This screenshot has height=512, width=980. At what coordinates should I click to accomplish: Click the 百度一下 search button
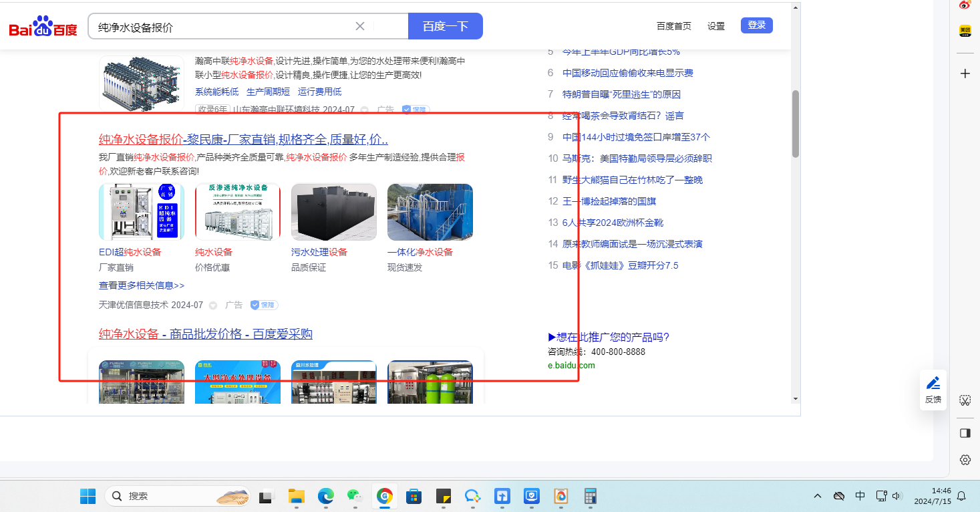coord(446,26)
